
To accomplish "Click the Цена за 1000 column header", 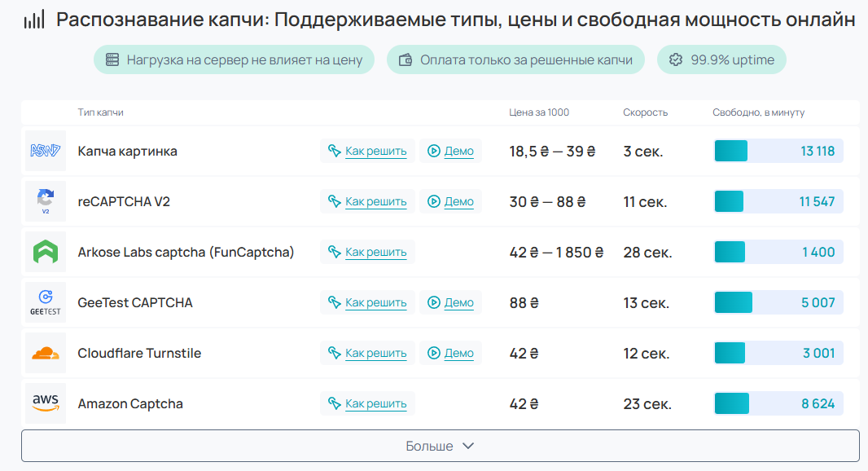I will pyautogui.click(x=538, y=112).
